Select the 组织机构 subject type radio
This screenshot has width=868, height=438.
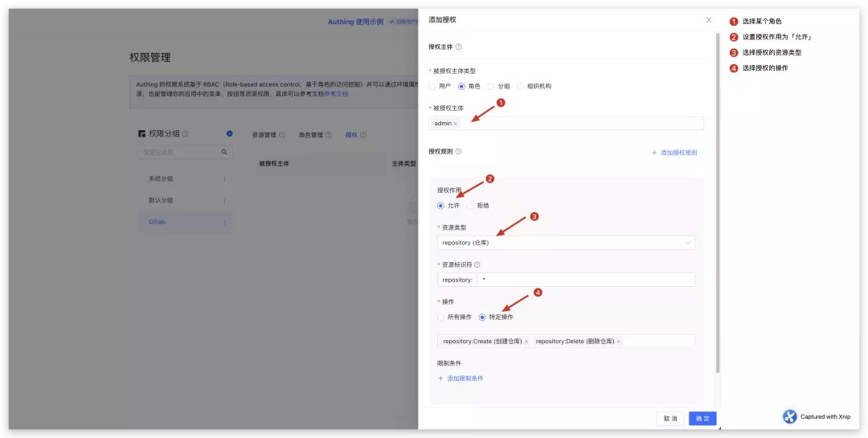click(x=520, y=86)
